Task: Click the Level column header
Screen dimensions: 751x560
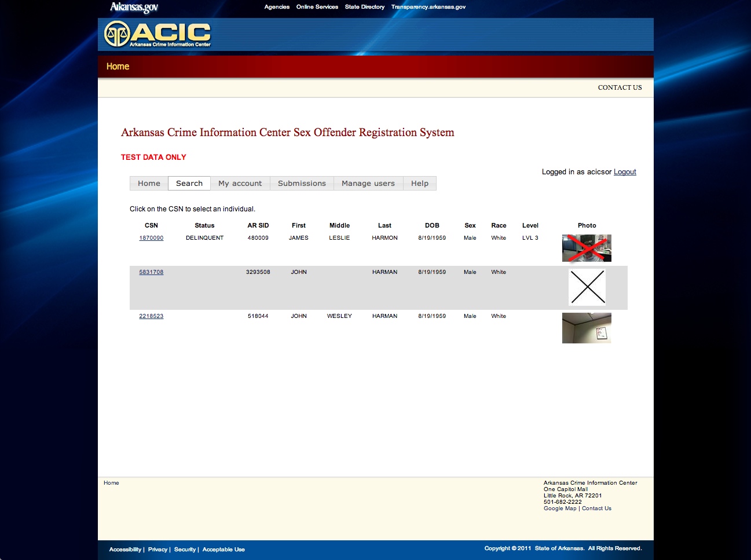Action: [x=530, y=225]
